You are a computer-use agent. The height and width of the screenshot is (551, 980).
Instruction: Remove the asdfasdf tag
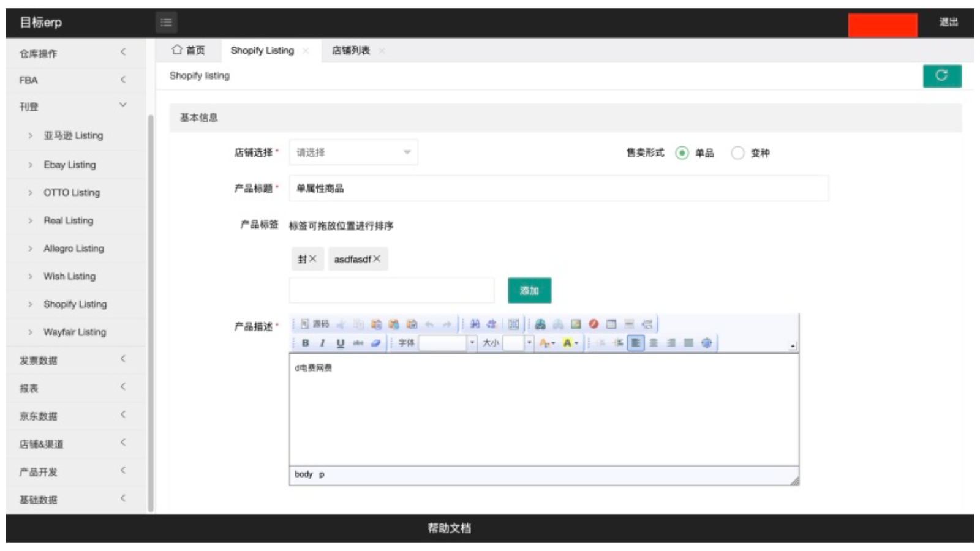click(377, 259)
